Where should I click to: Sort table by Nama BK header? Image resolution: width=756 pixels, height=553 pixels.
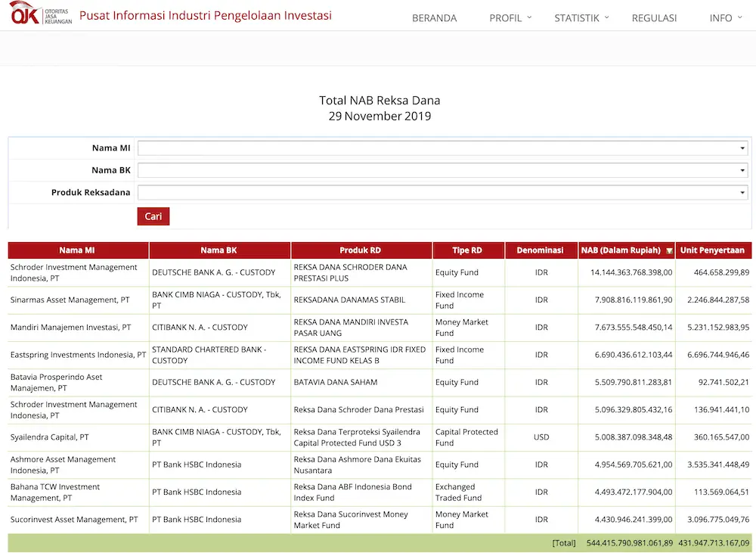[x=218, y=250]
